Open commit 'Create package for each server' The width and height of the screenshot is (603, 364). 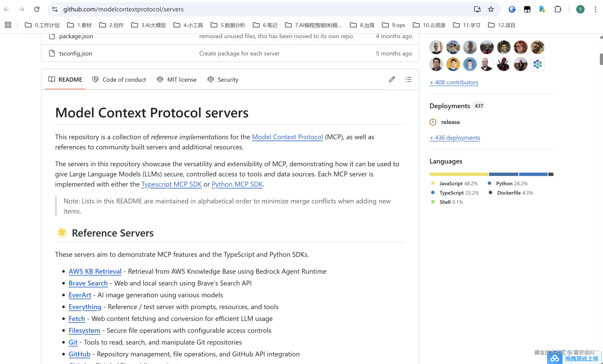point(239,53)
